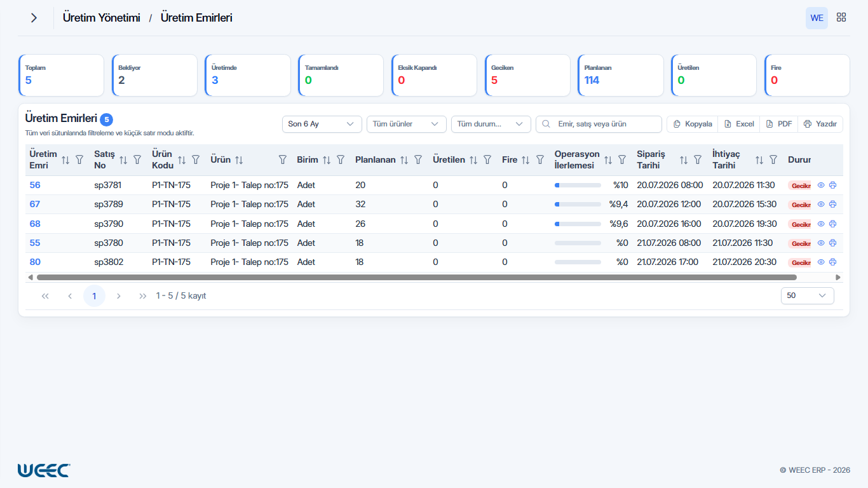Sort by the İhtiyaç Tarihi column

(759, 160)
